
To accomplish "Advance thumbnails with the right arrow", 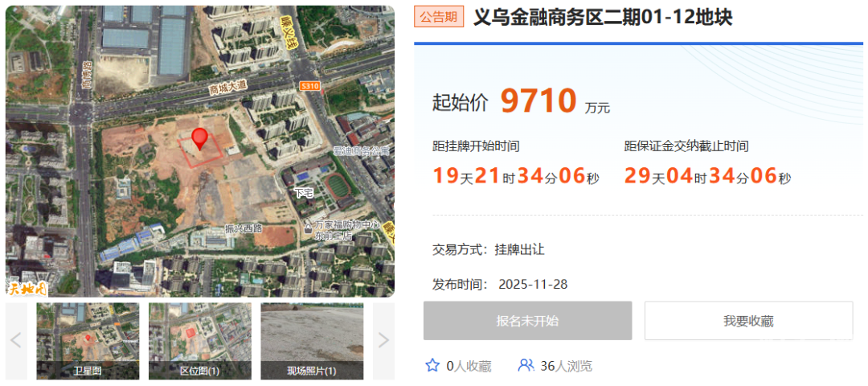I will (x=383, y=340).
